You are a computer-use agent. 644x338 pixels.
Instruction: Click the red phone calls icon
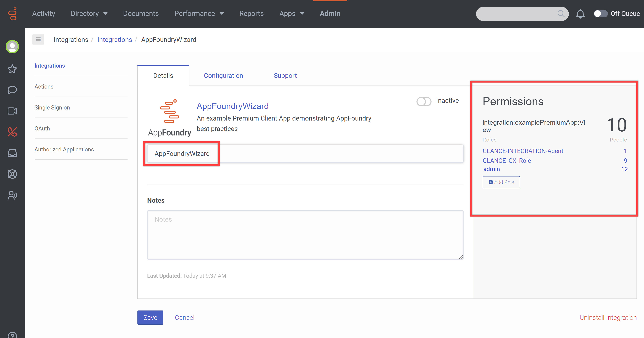[x=12, y=132]
